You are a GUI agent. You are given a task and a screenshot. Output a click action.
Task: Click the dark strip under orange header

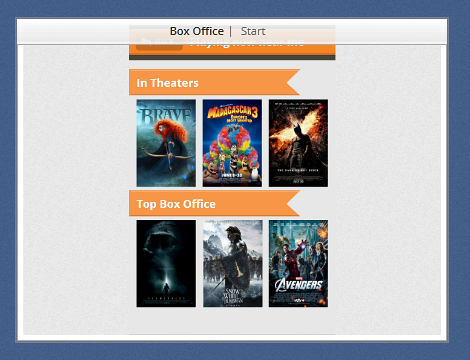[x=232, y=58]
